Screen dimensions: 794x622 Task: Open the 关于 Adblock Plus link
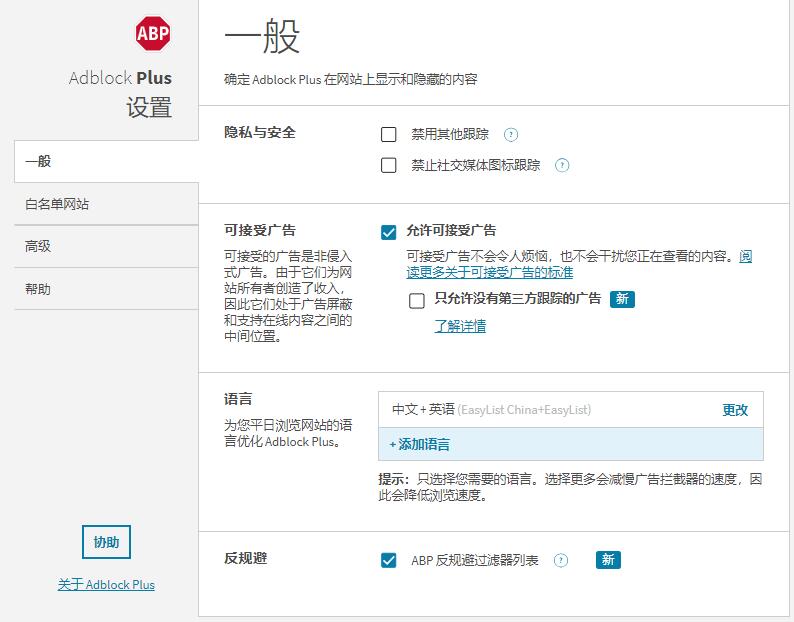(x=106, y=585)
